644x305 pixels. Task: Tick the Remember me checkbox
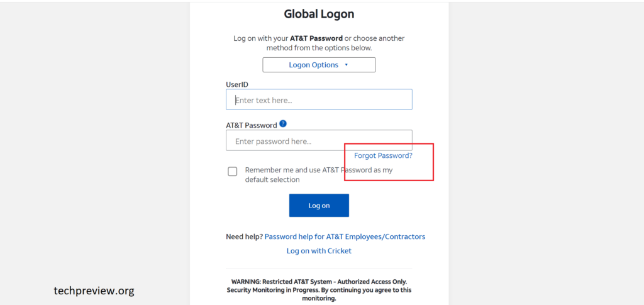pos(233,171)
